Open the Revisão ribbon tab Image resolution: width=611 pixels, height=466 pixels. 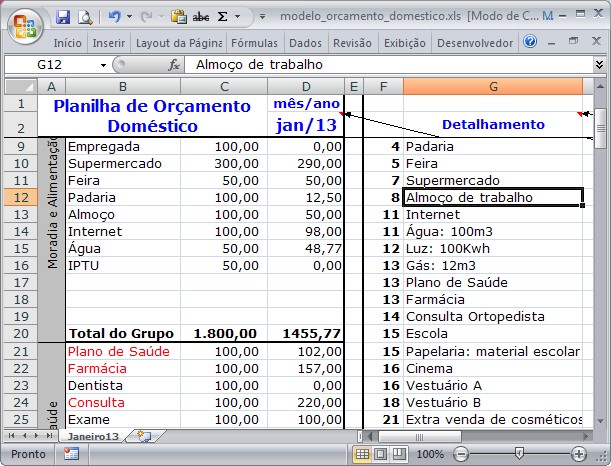[352, 43]
